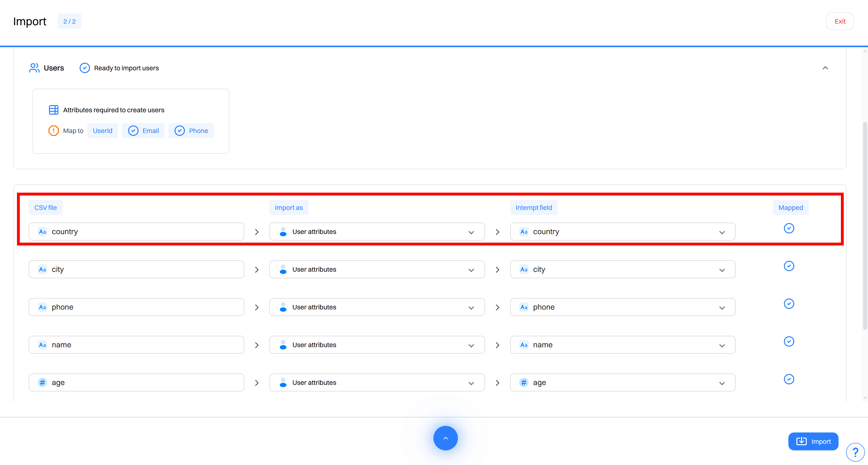The image size is (868, 465).
Task: Click the user icon in age Import as dropdown
Action: coord(283,383)
